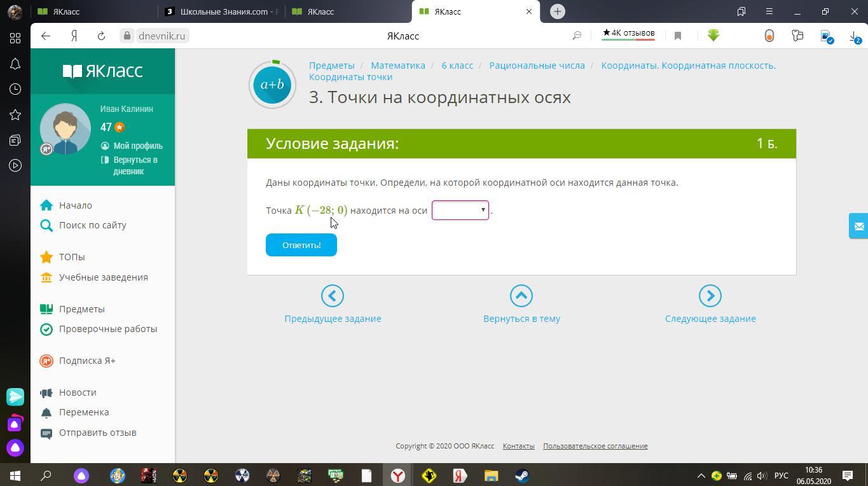Click the browser reload icon
Viewport: 868px width, 486px height.
[101, 36]
